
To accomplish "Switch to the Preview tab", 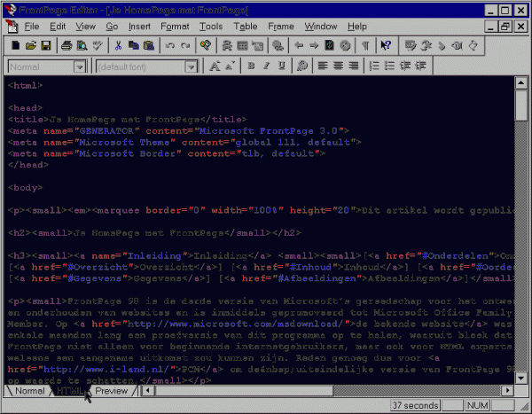I will [112, 391].
